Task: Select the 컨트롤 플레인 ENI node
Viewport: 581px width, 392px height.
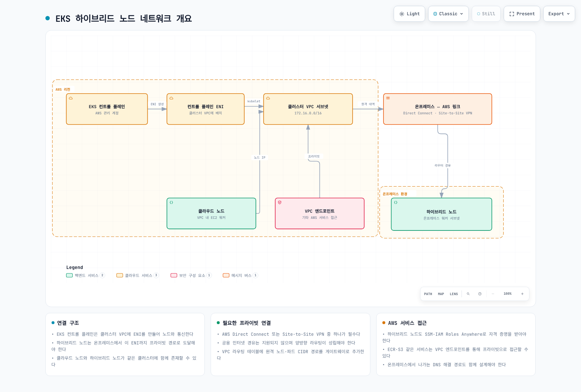Action: click(x=206, y=109)
